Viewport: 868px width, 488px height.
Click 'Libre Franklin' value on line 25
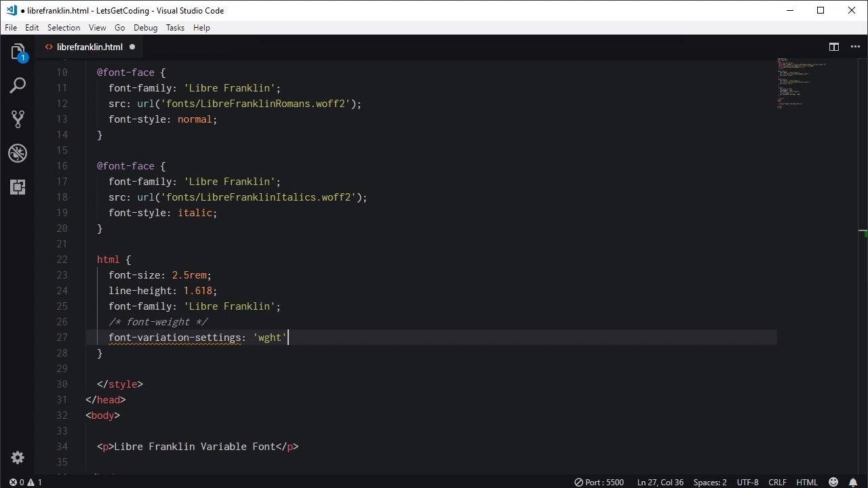point(229,306)
